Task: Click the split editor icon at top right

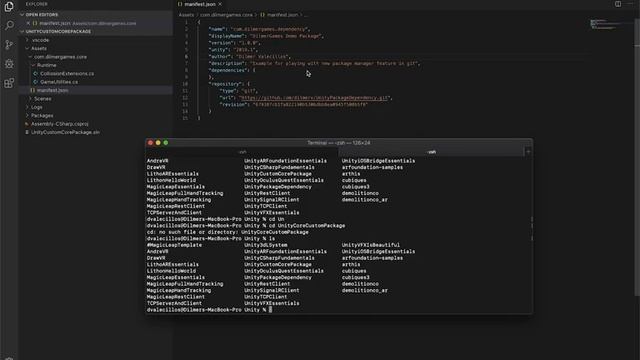Action: [618, 4]
